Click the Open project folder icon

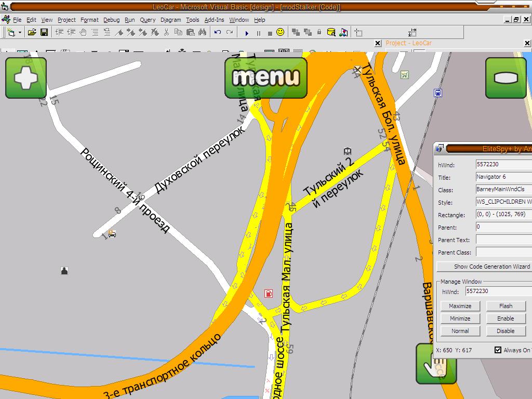point(32,32)
